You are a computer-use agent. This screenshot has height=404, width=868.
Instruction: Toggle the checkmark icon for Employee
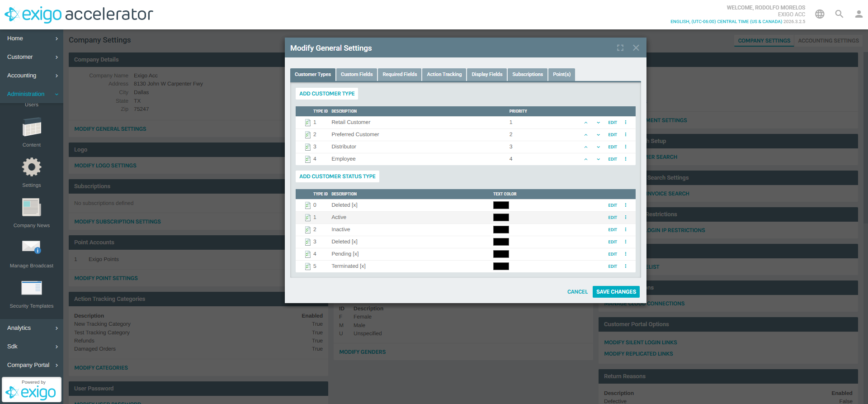308,159
